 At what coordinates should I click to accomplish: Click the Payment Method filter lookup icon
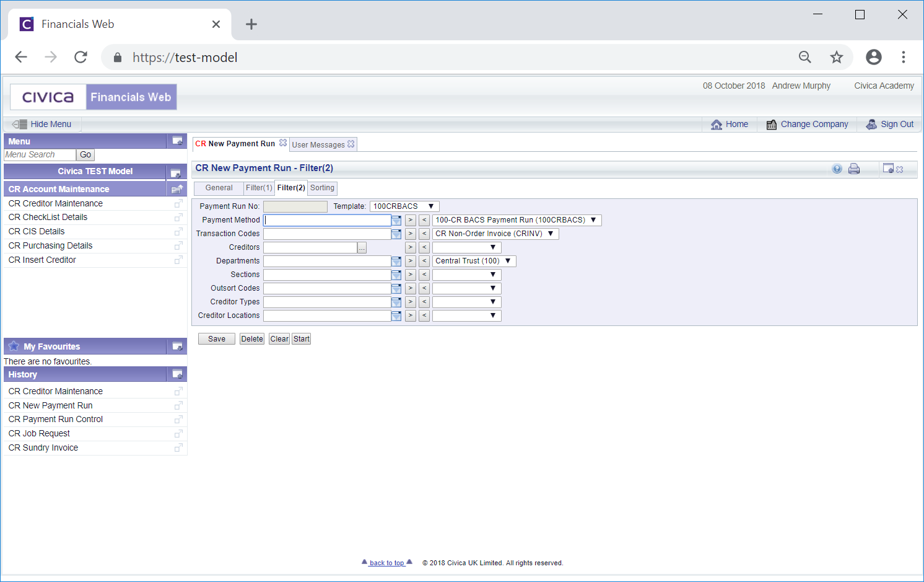[396, 220]
